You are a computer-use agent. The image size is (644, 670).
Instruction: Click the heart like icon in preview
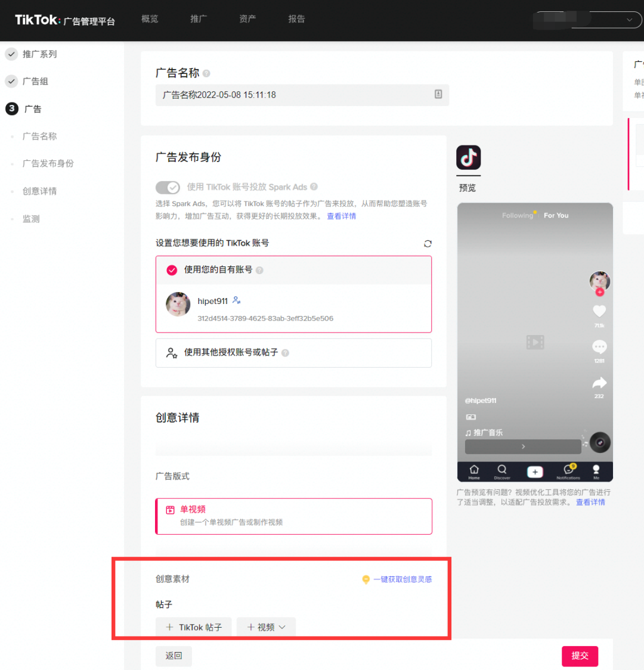[x=599, y=311]
